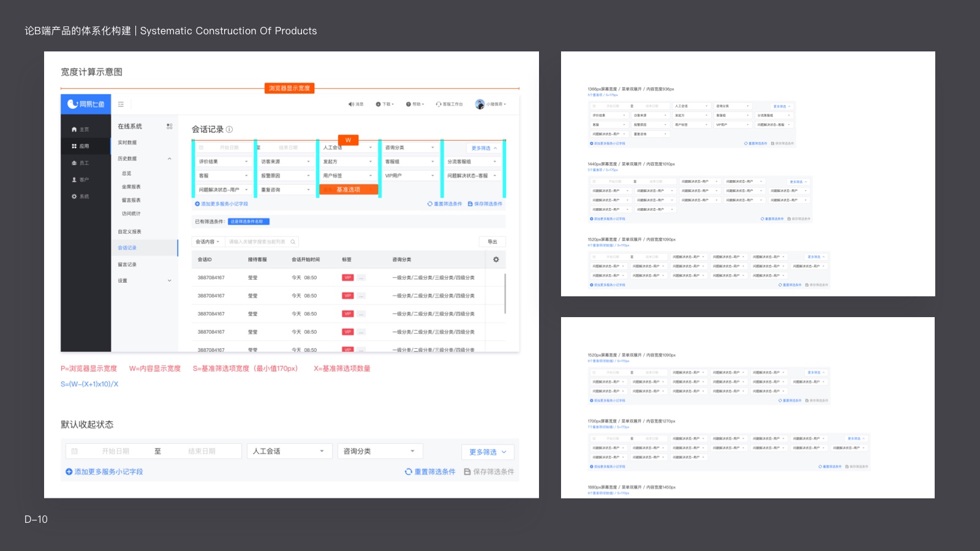Click info icon beside 会话记录 title
The height and width of the screenshot is (551, 980).
tap(230, 129)
